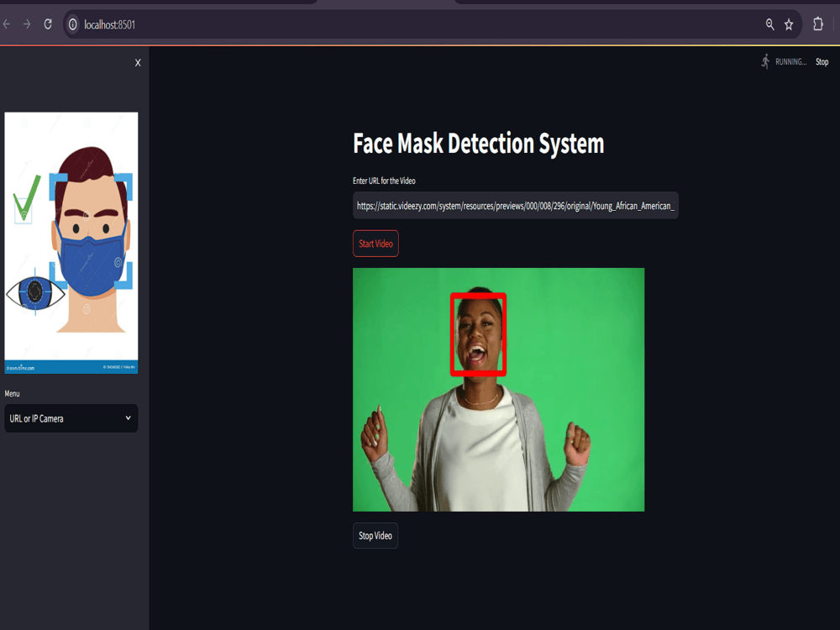The width and height of the screenshot is (840, 630).
Task: Bookmark this page with the star icon
Action: pyautogui.click(x=789, y=24)
